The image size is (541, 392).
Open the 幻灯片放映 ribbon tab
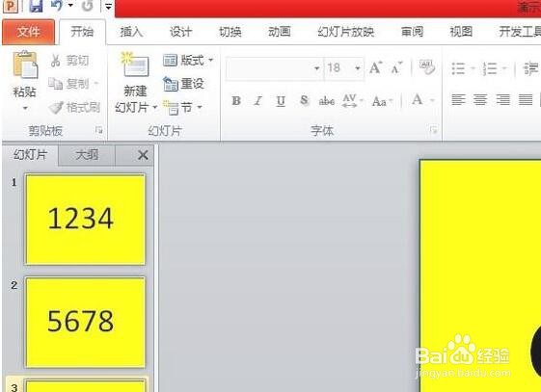(x=345, y=32)
